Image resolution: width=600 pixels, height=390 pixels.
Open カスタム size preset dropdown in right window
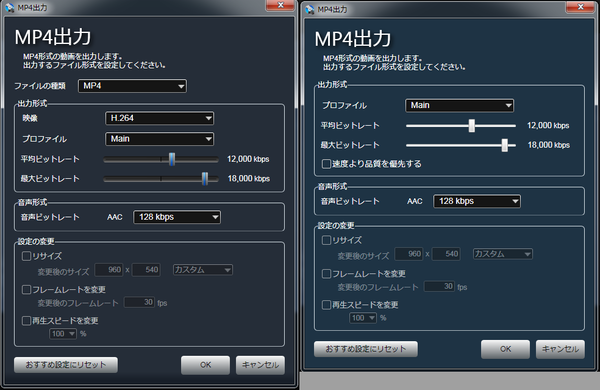[x=503, y=254]
